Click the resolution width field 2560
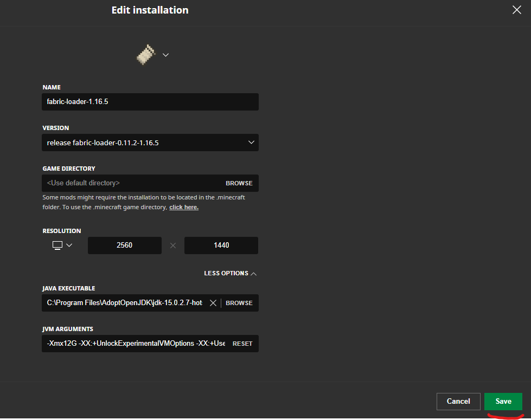The height and width of the screenshot is (420, 531). (125, 245)
